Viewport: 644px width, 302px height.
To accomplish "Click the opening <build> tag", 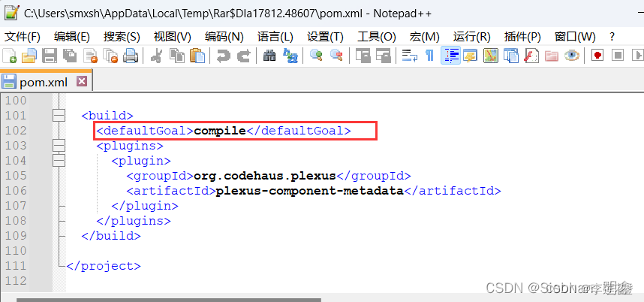I will pyautogui.click(x=107, y=116).
